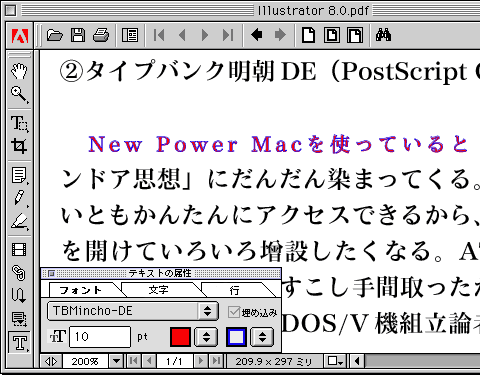Open the TBMincho-DE font dropdown
Viewport: 480px width, 375px height.
(133, 311)
